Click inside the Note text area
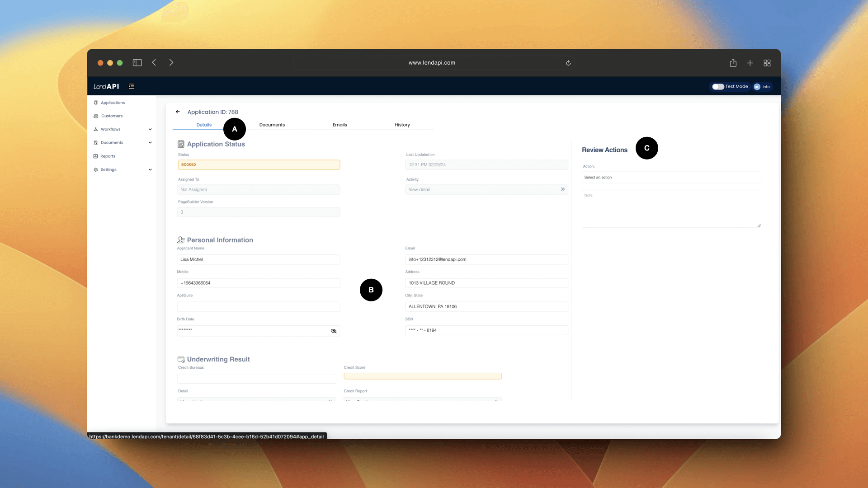The width and height of the screenshot is (868, 488). (671, 209)
